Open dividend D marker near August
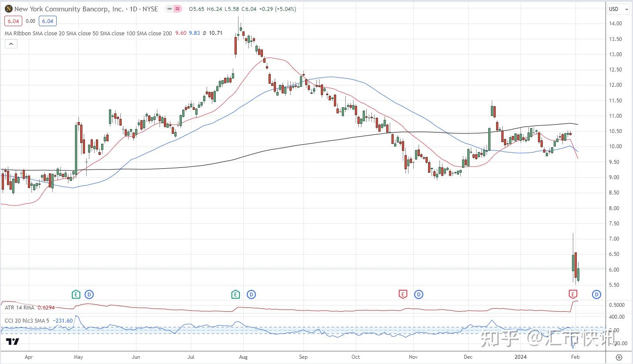 point(251,295)
